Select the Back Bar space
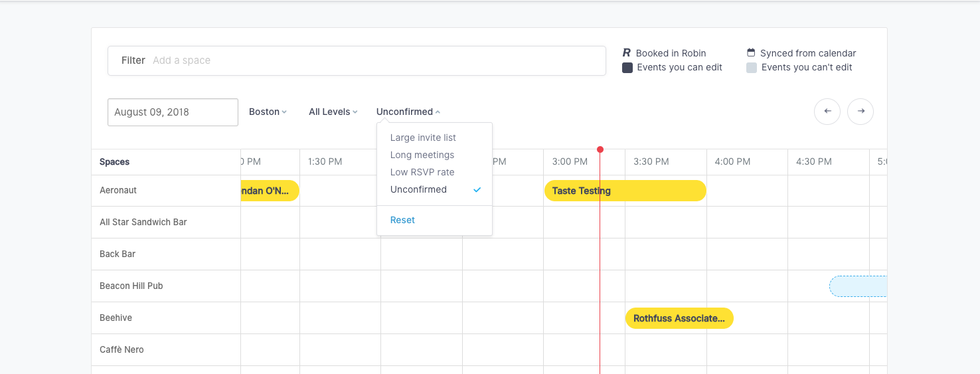This screenshot has width=980, height=374. (x=118, y=254)
